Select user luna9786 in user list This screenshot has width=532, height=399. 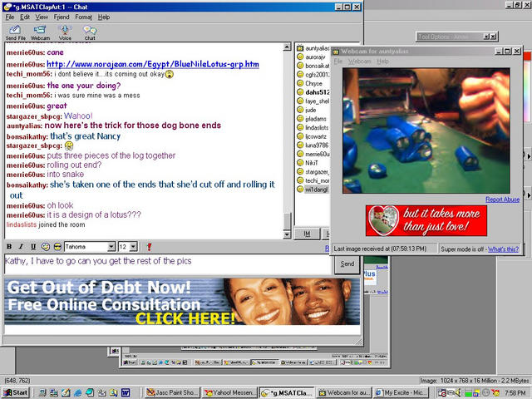point(313,145)
